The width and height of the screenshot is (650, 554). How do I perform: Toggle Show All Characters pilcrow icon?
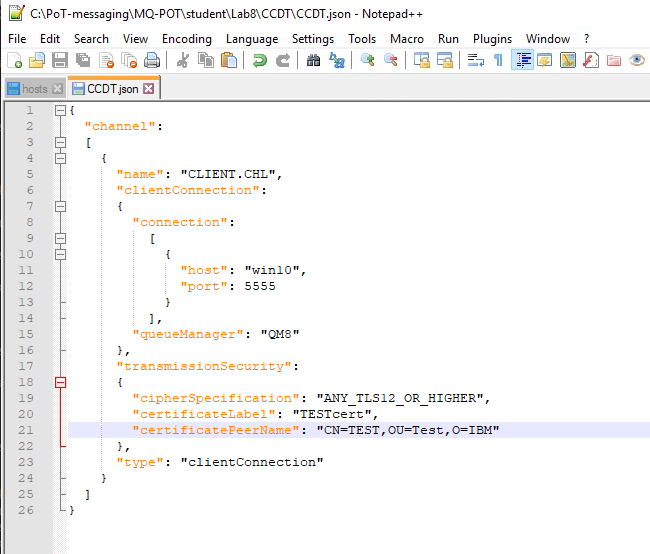[x=499, y=61]
